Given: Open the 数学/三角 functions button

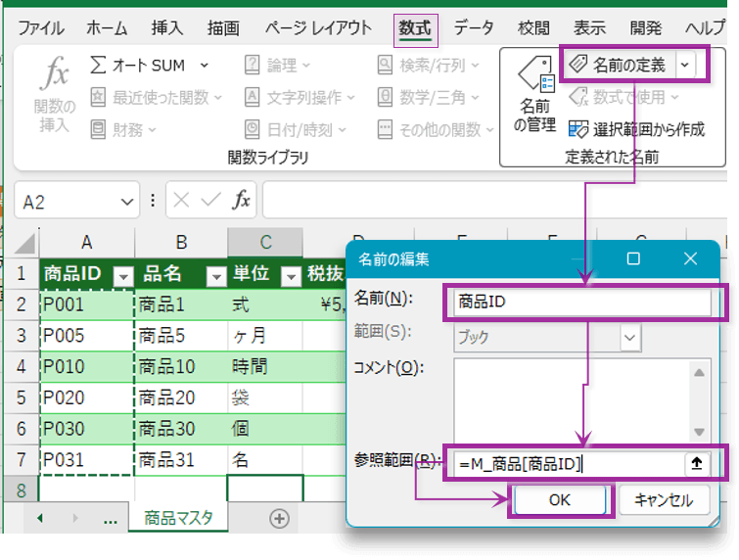Looking at the screenshot, I should pyautogui.click(x=428, y=98).
